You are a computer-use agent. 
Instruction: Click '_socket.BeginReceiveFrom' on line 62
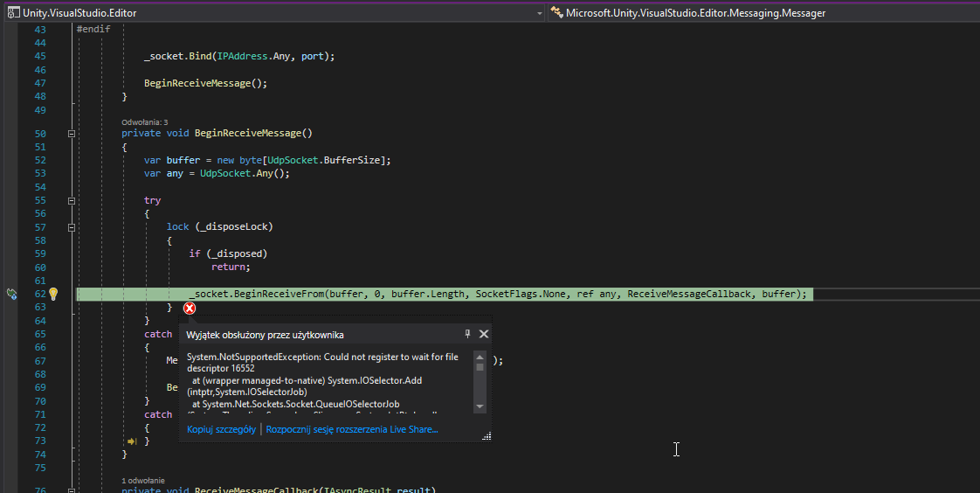pyautogui.click(x=257, y=294)
